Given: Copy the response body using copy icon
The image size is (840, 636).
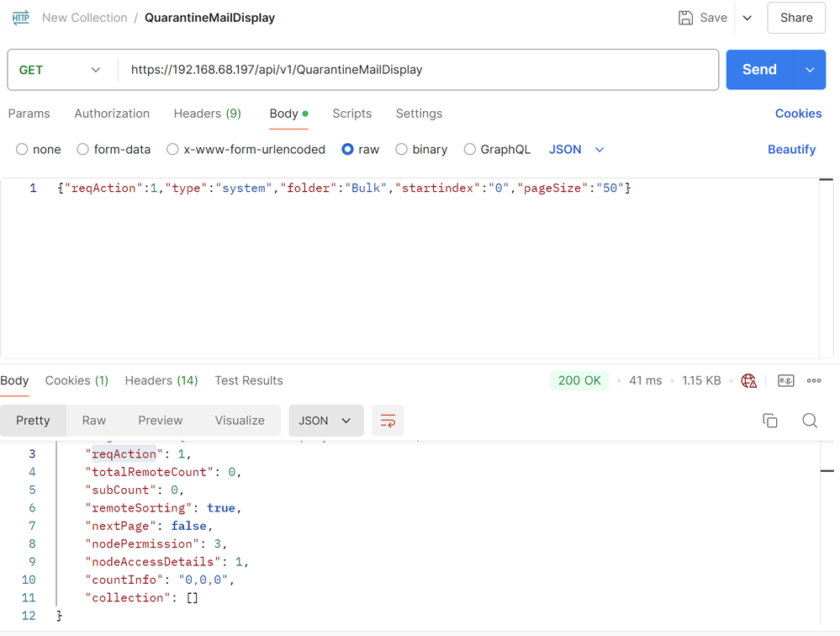Looking at the screenshot, I should (x=769, y=421).
